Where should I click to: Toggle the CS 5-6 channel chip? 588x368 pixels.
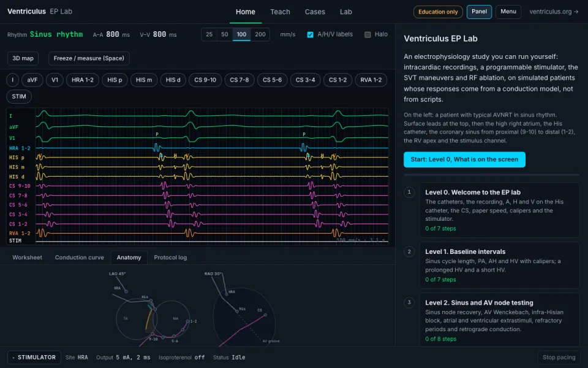coord(272,80)
